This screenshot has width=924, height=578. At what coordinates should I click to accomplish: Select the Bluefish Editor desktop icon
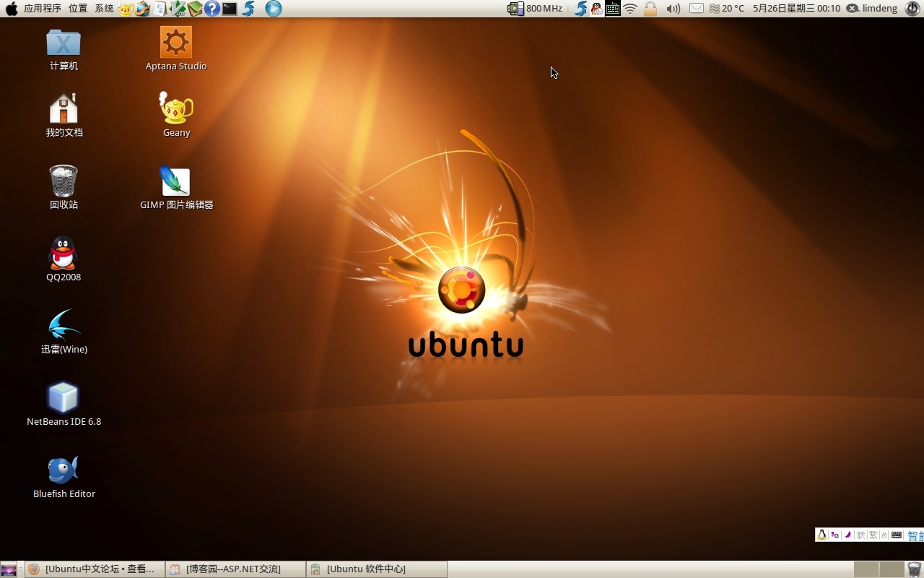(x=64, y=477)
